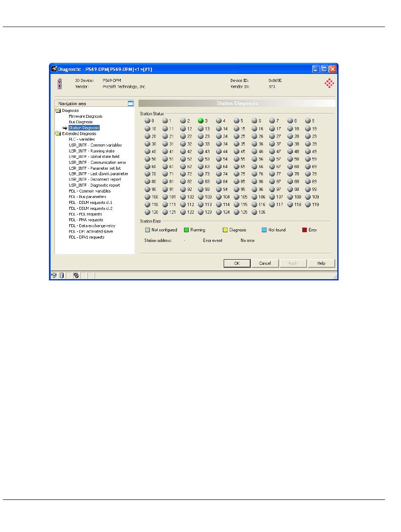Click the blue Not found legend swatch

(x=264, y=230)
